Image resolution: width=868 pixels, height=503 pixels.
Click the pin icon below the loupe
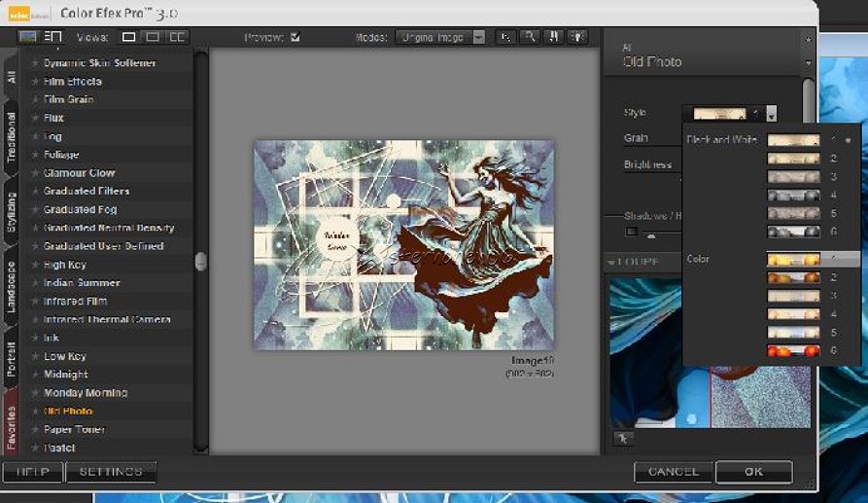pos(621,438)
